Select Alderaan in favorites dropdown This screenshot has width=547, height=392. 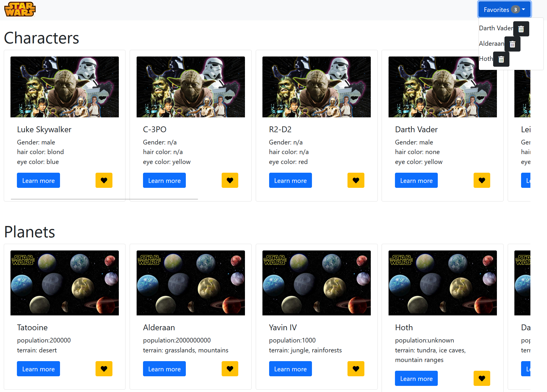click(x=492, y=44)
